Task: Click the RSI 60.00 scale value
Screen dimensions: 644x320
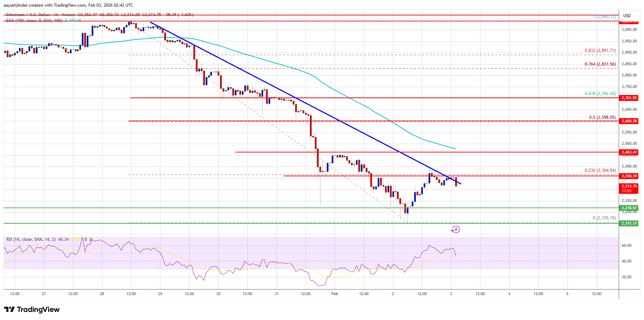Action: pos(626,245)
